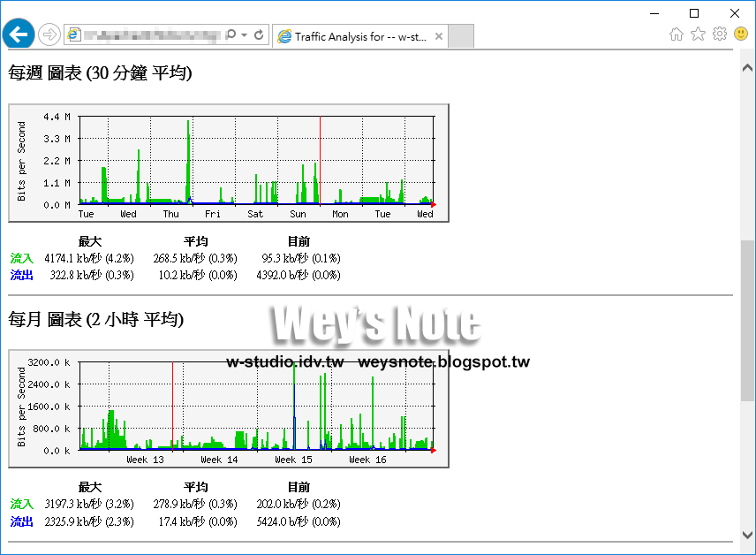Click the Traffic Analysis favicon on the tab
The width and height of the screenshot is (756, 555).
tap(284, 36)
